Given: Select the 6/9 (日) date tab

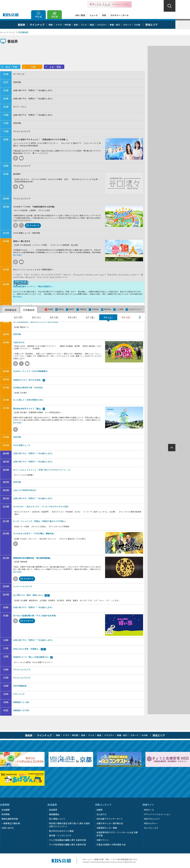Looking at the screenshot, I should pyautogui.click(x=126, y=317).
